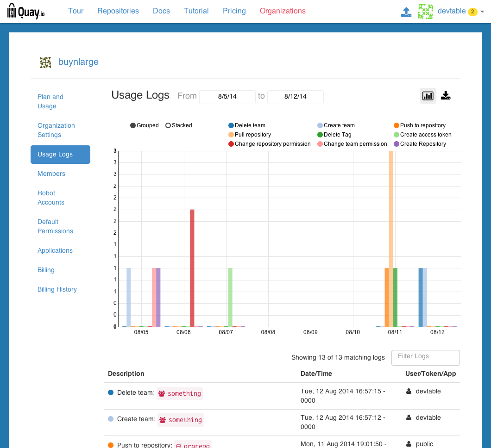Select the Stacked chart mode
The image size is (491, 448).
[178, 125]
